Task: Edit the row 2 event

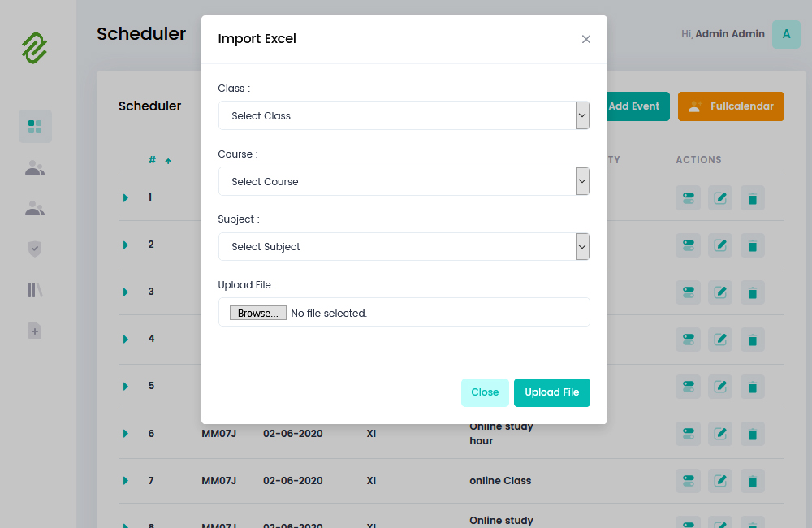Action: [x=720, y=245]
